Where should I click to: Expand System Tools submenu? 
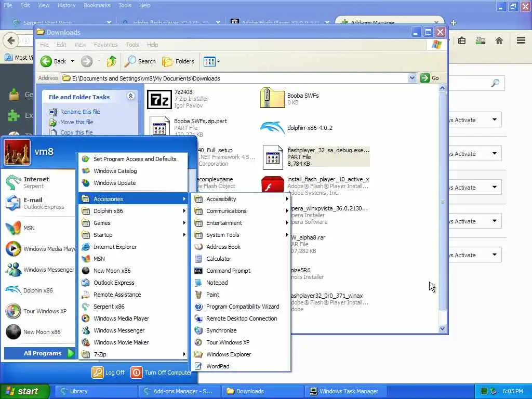point(241,235)
